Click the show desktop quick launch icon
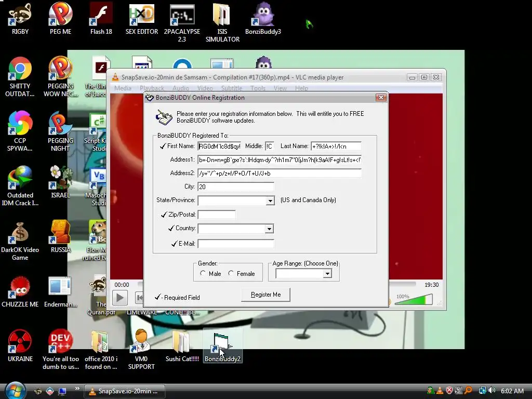Viewport: 532px width, 399px height. click(x=62, y=391)
